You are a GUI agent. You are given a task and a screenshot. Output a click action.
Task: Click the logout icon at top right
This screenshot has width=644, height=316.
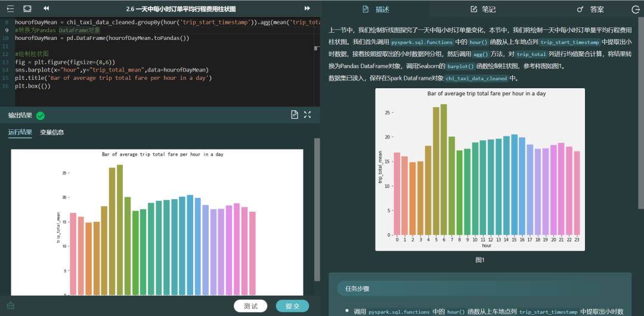pos(635,10)
